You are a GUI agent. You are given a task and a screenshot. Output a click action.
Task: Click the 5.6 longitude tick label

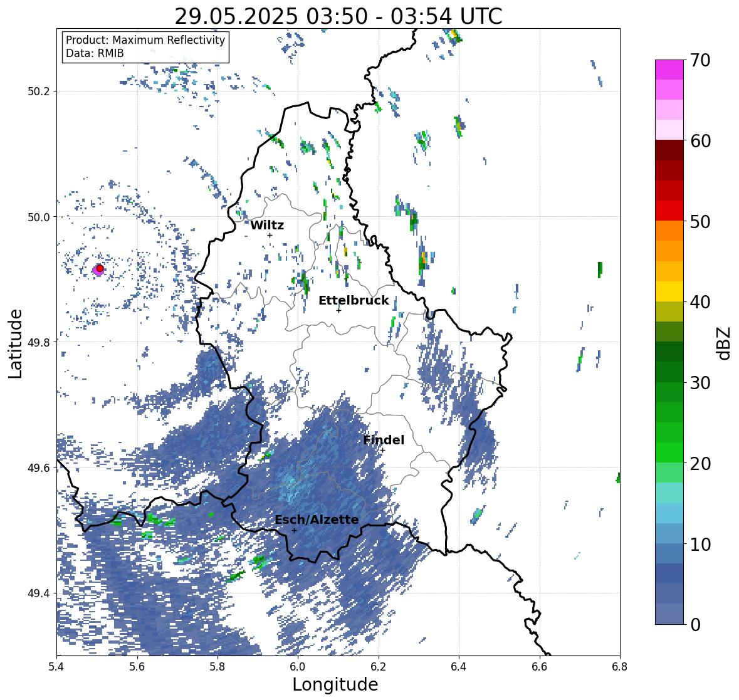[137, 667]
